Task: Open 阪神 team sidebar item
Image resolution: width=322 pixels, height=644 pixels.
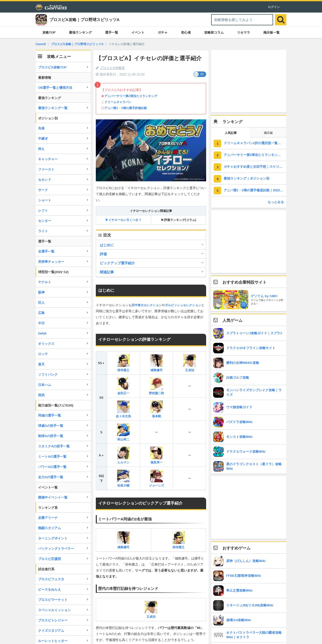Action: click(x=63, y=292)
